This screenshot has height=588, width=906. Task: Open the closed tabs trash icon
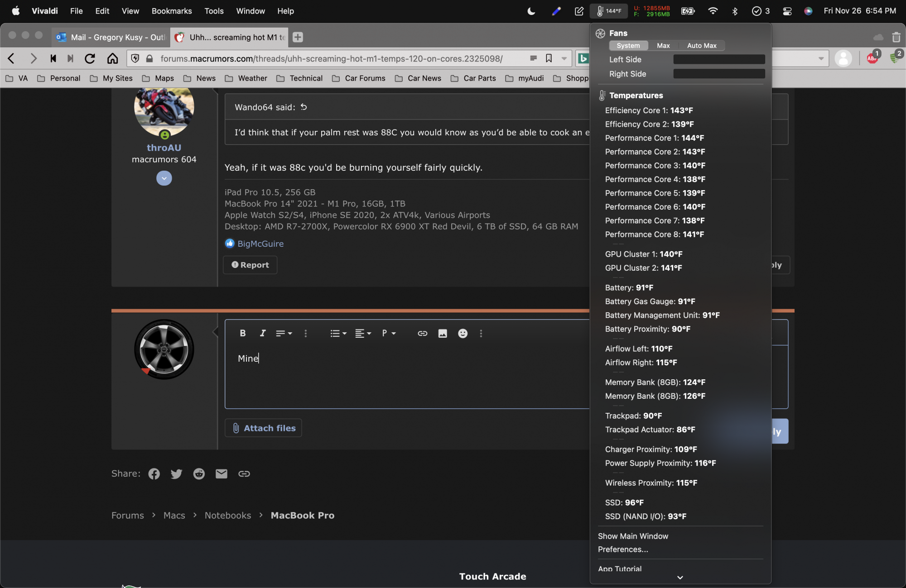tap(896, 37)
